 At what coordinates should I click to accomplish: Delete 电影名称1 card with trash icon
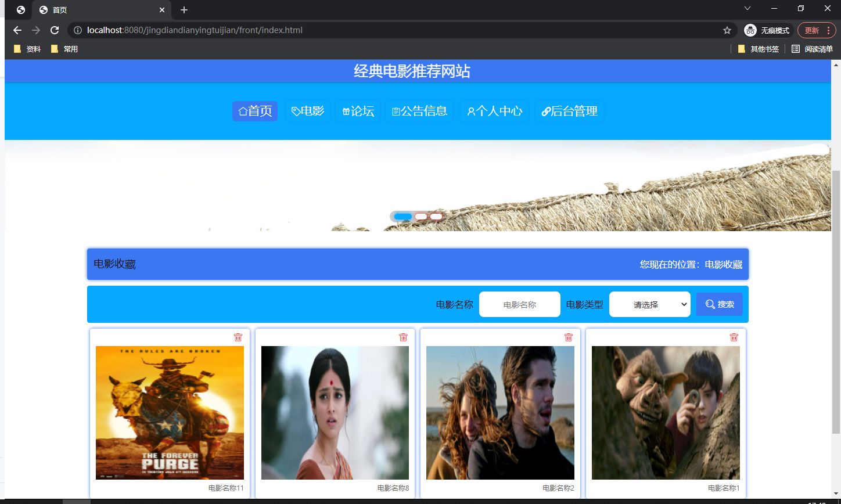[734, 337]
